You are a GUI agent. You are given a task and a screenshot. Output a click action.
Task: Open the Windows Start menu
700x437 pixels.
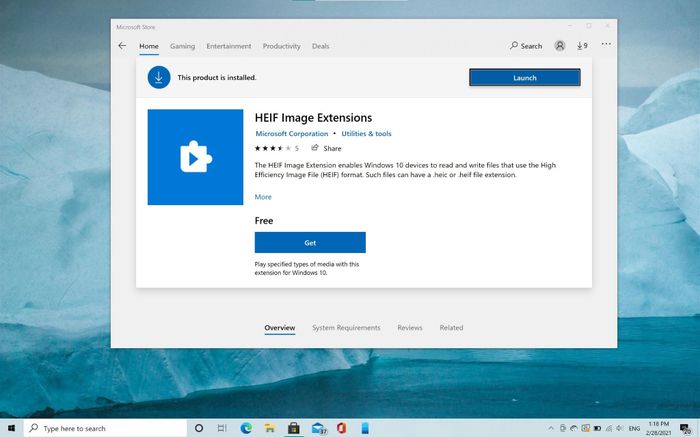tap(12, 428)
